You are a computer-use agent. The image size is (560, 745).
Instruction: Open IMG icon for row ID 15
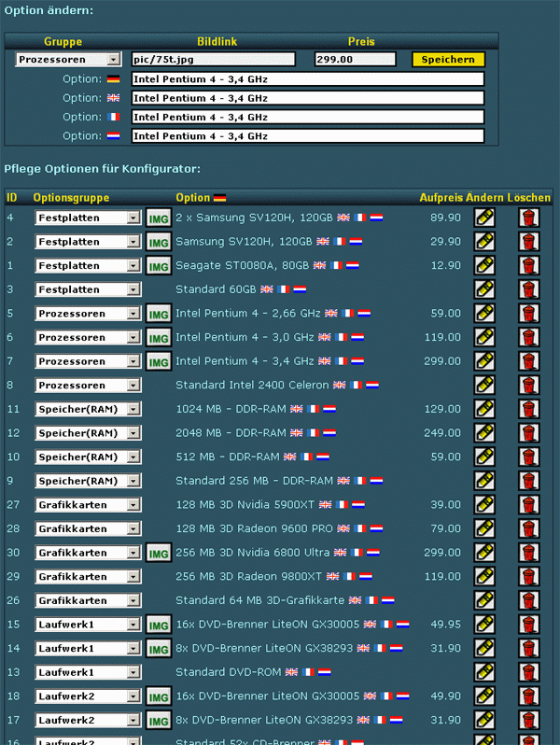[159, 625]
